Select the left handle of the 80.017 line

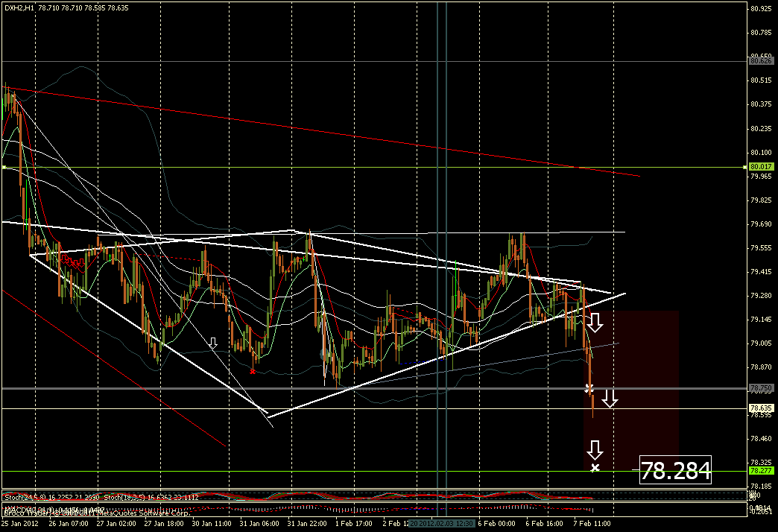4,167
